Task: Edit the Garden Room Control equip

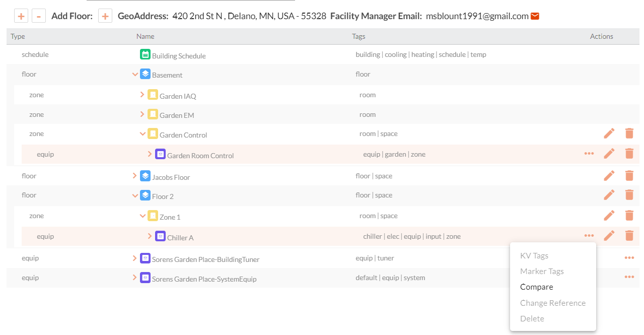Action: pyautogui.click(x=609, y=154)
